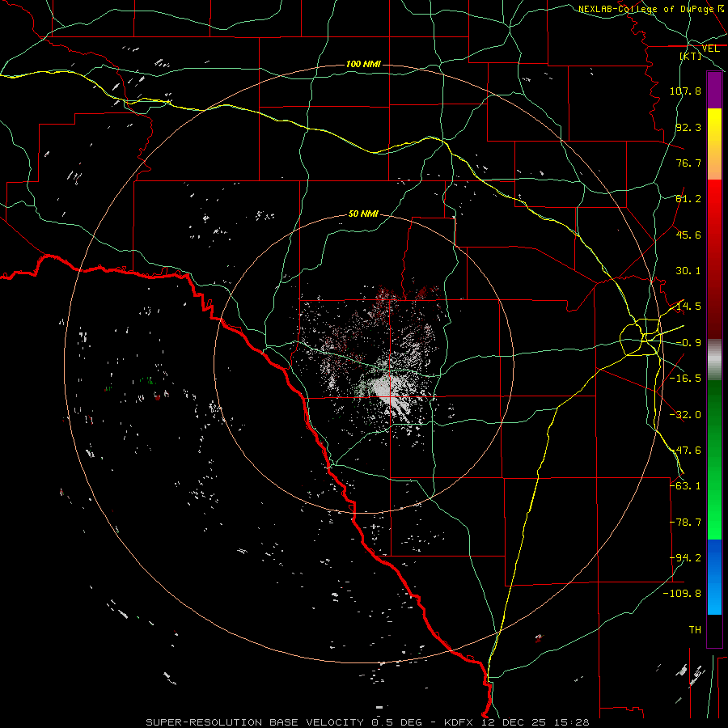
Task: Click the Super-Resolution Base Velocity caption
Action: click(x=367, y=722)
